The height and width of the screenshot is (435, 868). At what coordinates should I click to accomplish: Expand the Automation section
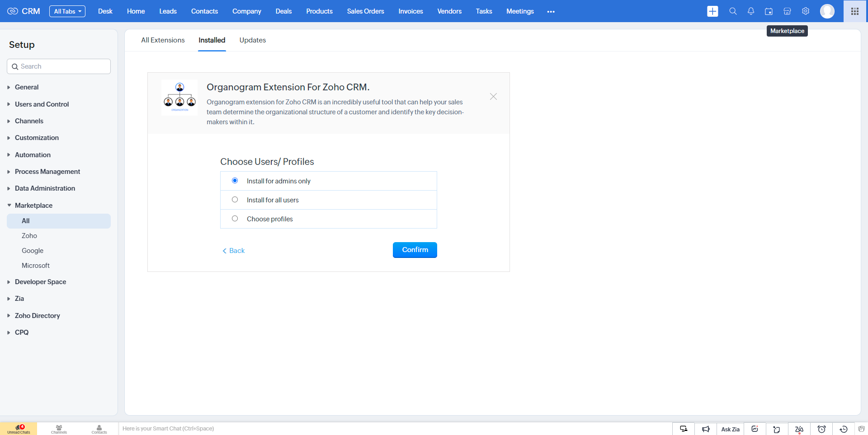(x=33, y=155)
